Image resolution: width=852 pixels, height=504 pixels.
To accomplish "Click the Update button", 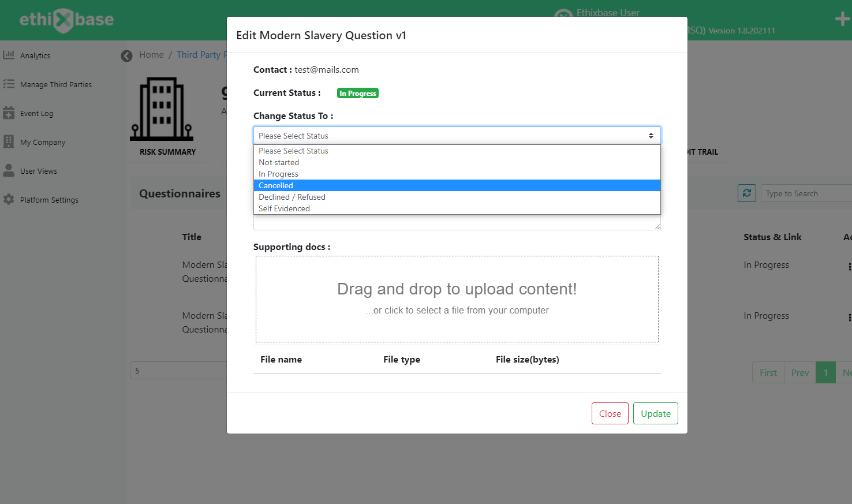I will pos(656,413).
